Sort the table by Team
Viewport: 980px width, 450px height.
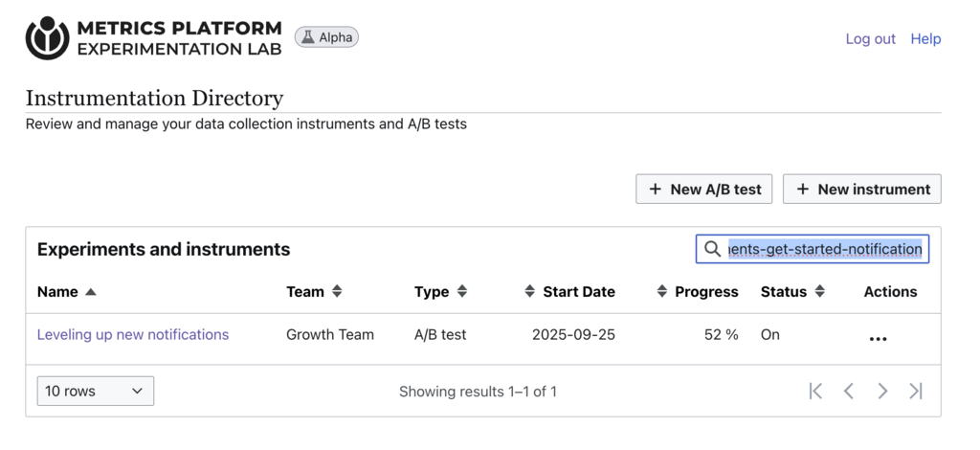pos(314,292)
